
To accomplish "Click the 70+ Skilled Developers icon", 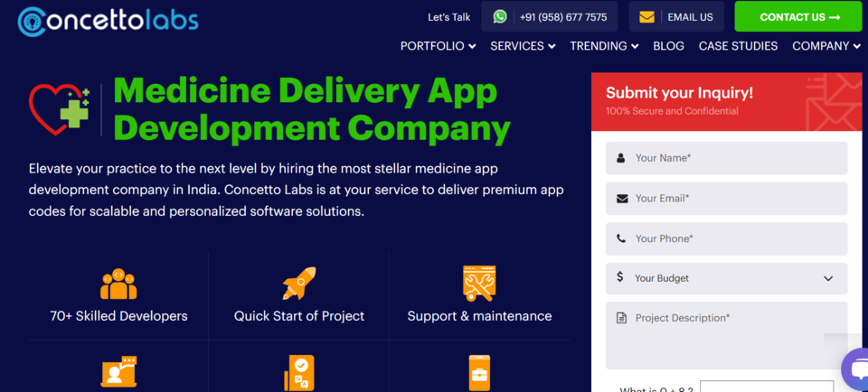I will (118, 284).
